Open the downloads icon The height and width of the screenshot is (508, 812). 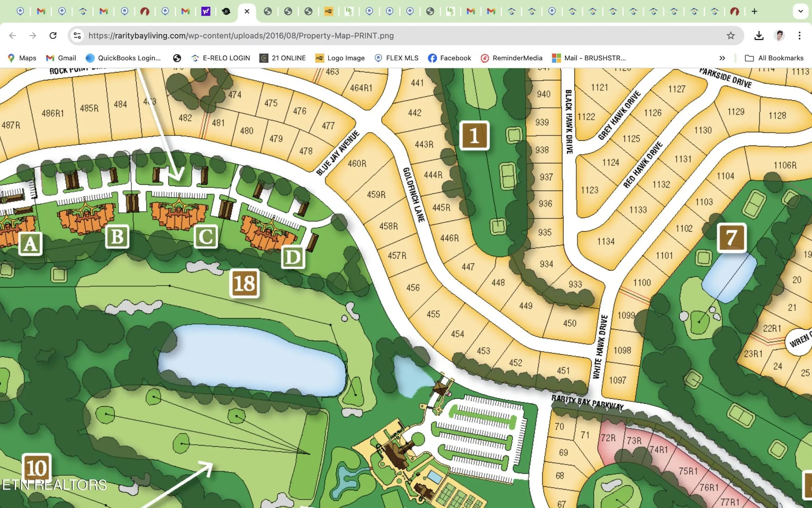click(758, 36)
